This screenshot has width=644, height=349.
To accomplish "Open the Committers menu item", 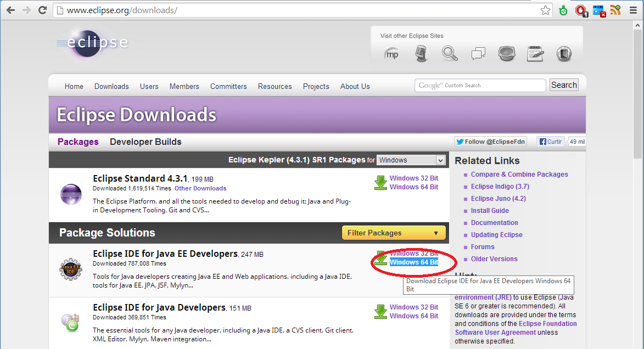I will click(229, 86).
